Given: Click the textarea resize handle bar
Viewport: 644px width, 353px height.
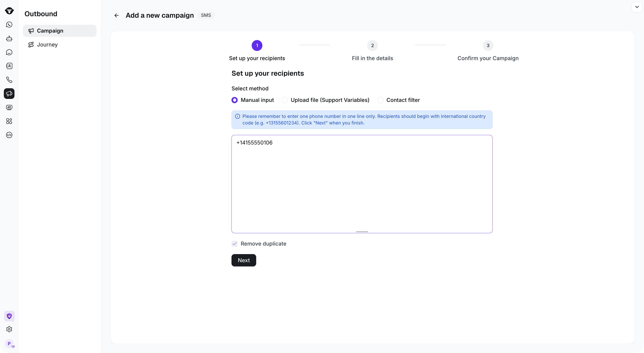Looking at the screenshot, I should pyautogui.click(x=362, y=232).
